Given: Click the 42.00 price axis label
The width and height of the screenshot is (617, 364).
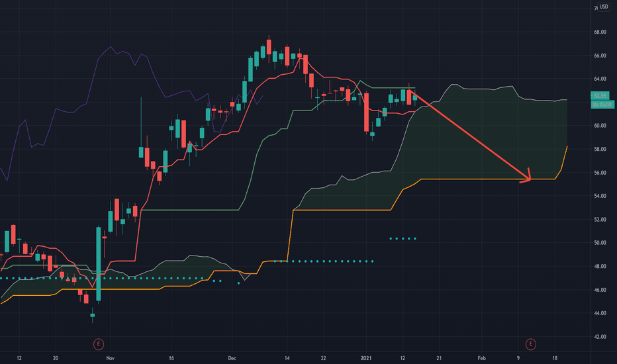Looking at the screenshot, I should (600, 337).
